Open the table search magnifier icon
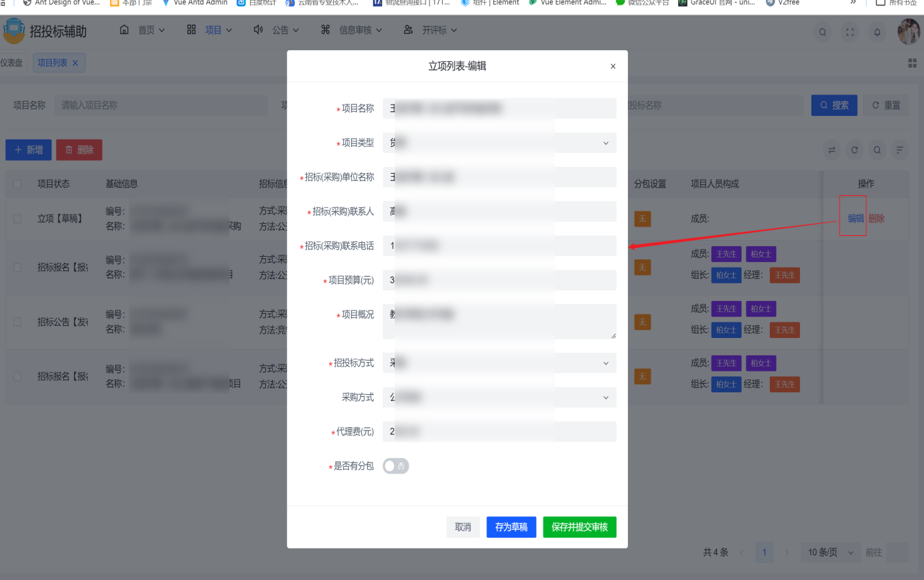924x580 pixels. (876, 150)
